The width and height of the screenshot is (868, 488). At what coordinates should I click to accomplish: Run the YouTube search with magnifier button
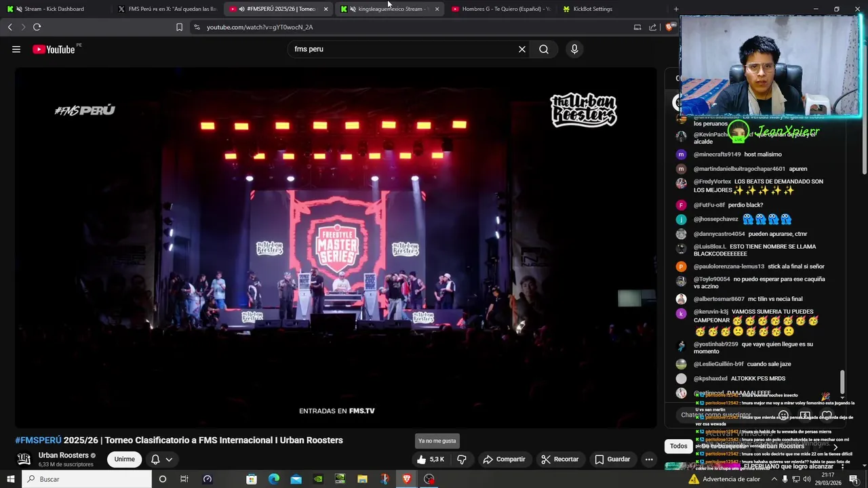pyautogui.click(x=544, y=49)
